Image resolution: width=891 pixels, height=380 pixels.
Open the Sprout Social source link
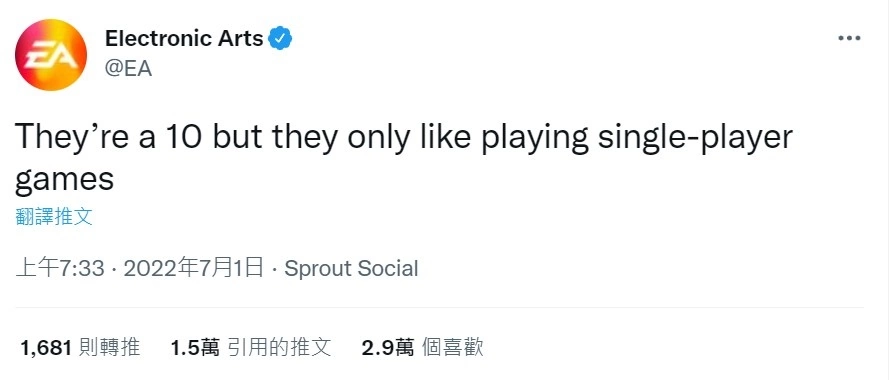(351, 268)
